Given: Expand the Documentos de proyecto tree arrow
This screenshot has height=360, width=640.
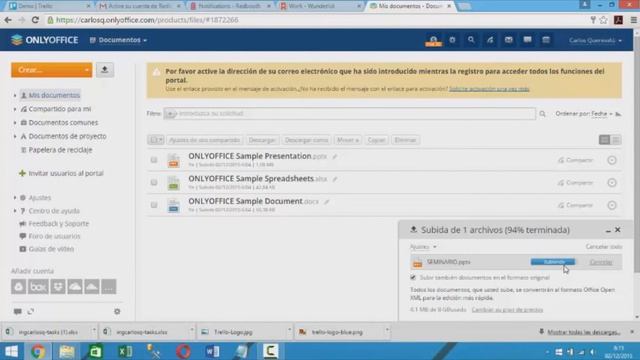Looking at the screenshot, I should click(15, 136).
